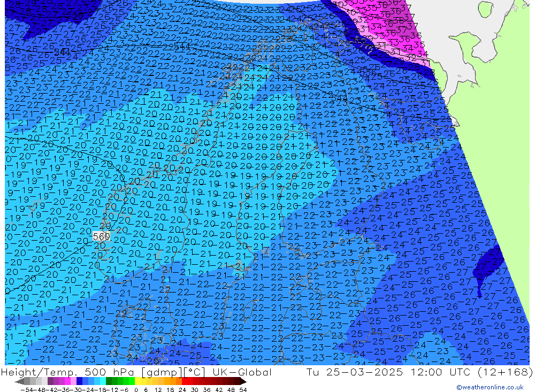Click the 560 contour height label
The image size is (535, 392).
pos(101,236)
